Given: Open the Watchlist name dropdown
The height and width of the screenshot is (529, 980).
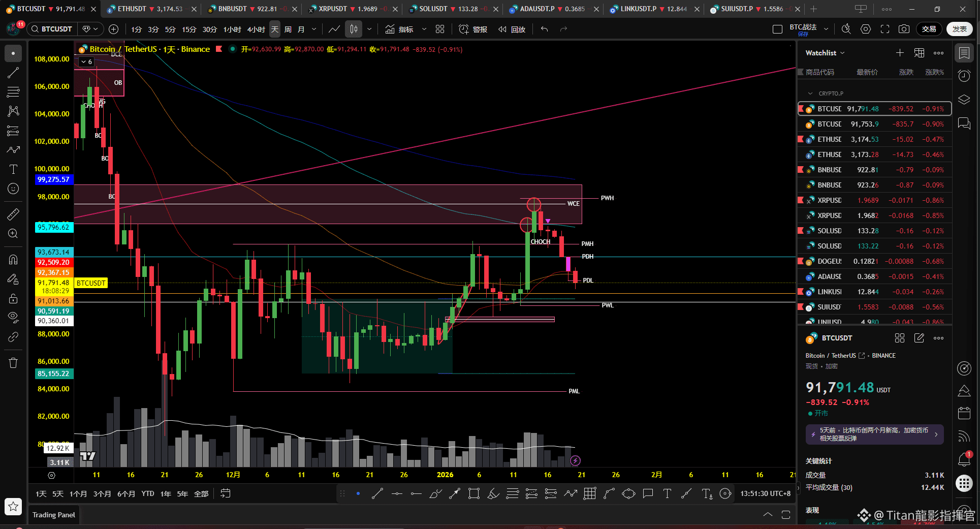Looking at the screenshot, I should [825, 53].
